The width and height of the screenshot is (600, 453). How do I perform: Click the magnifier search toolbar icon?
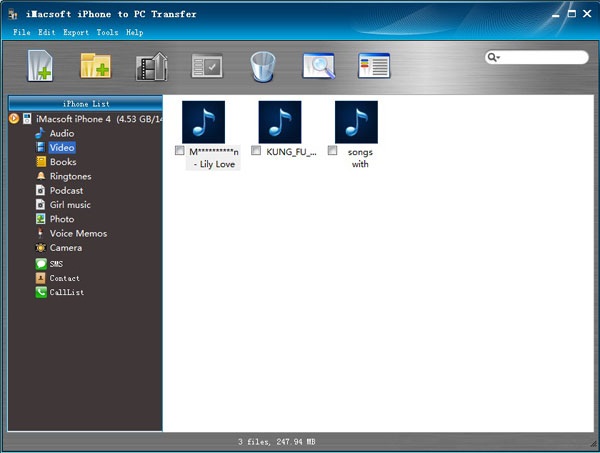pyautogui.click(x=318, y=66)
